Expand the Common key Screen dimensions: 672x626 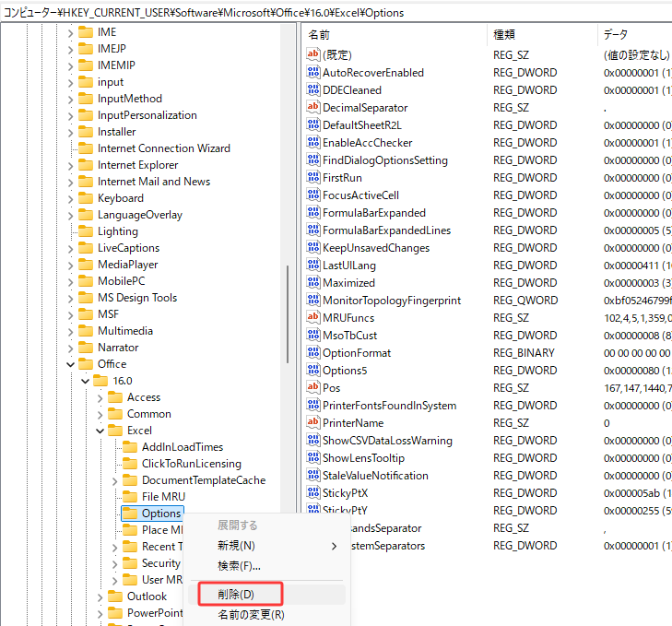pos(100,415)
